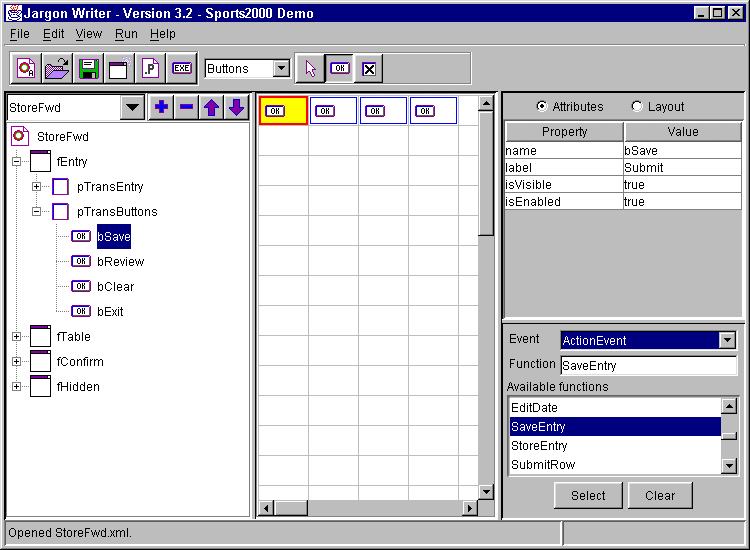Click the green floppy disk save icon
This screenshot has width=750, height=550.
pyautogui.click(x=88, y=69)
